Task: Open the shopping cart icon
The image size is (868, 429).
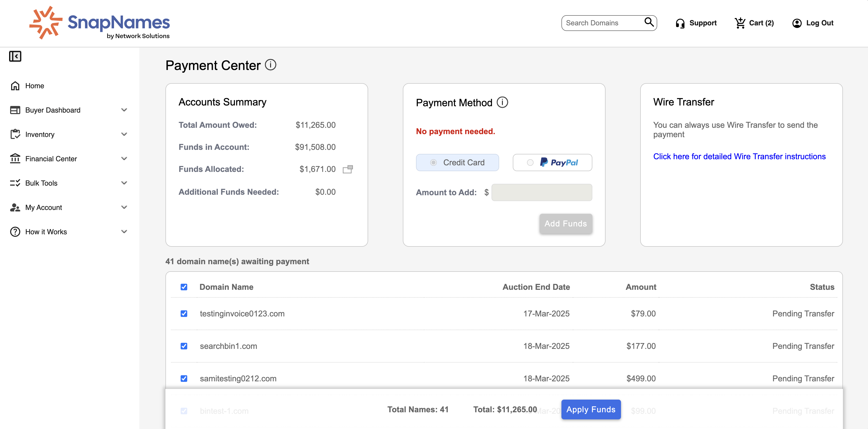Action: [740, 23]
